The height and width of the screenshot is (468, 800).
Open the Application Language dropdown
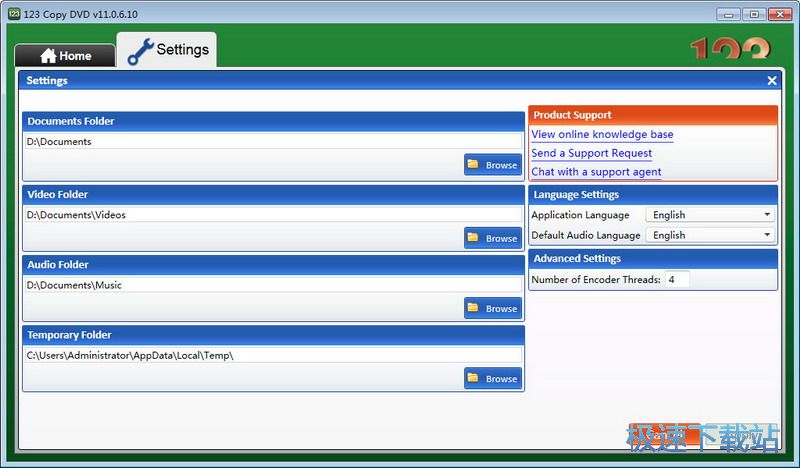(x=711, y=215)
